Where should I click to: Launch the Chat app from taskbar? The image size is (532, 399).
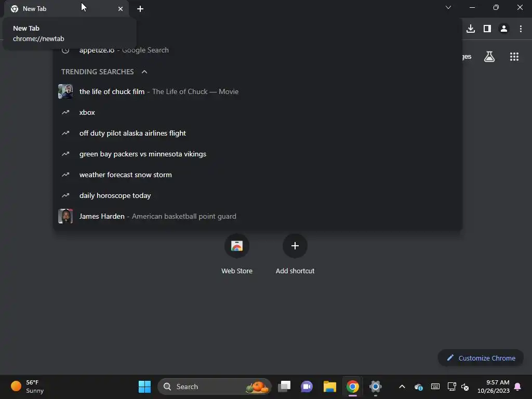click(x=307, y=387)
